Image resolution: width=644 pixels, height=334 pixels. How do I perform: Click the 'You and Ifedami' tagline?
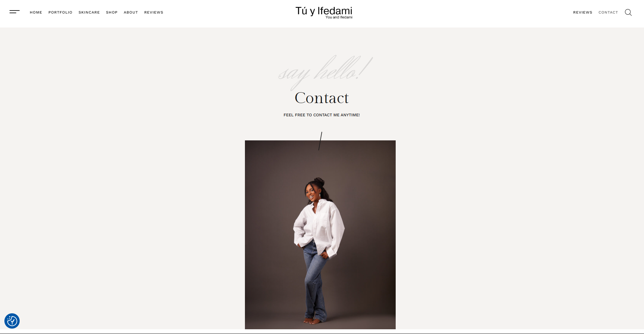339,17
